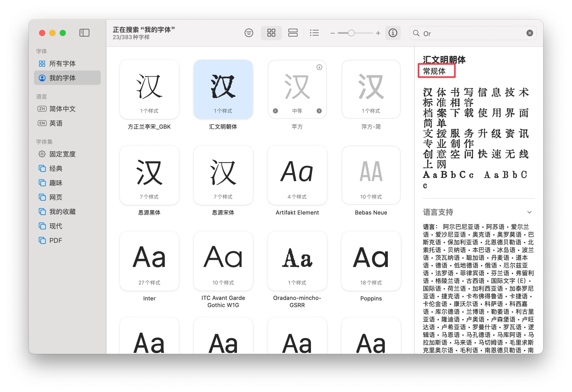The height and width of the screenshot is (392, 572).
Task: Switch to list view icon
Action: (314, 33)
